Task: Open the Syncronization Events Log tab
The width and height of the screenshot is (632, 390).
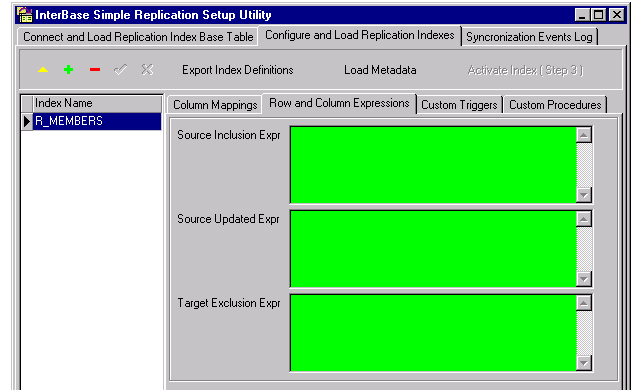Action: tap(529, 37)
